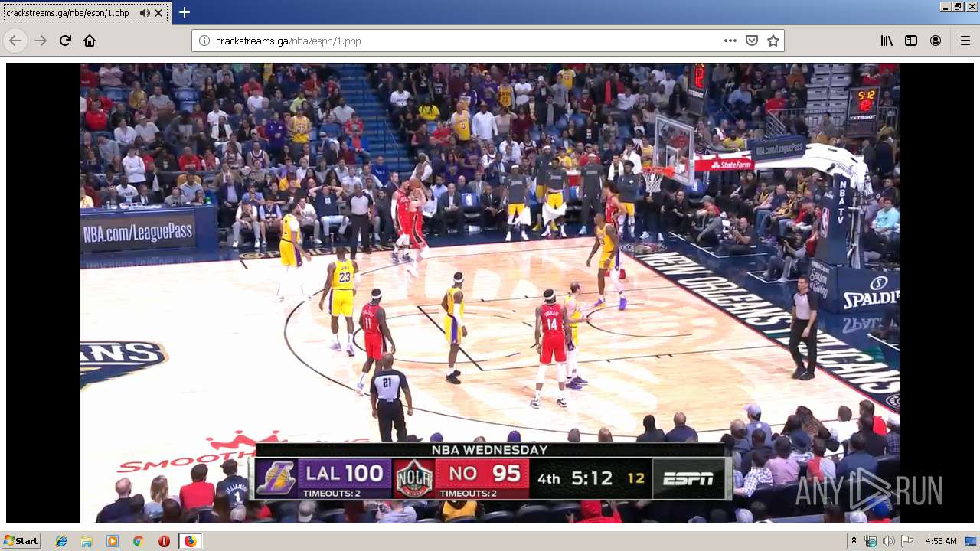Mute the crackstreams tab audio icon

pyautogui.click(x=145, y=13)
